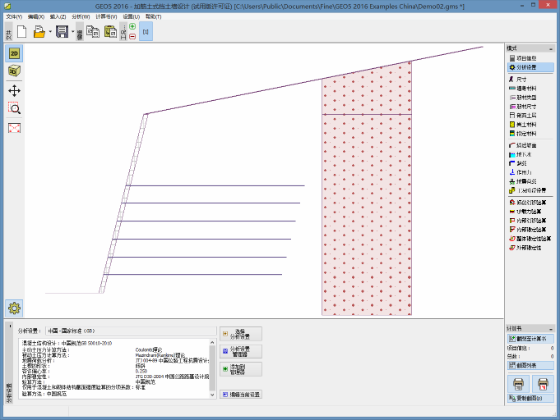560x420 pixels.
Task: Click the green add stage plus icon
Action: tap(132, 26)
